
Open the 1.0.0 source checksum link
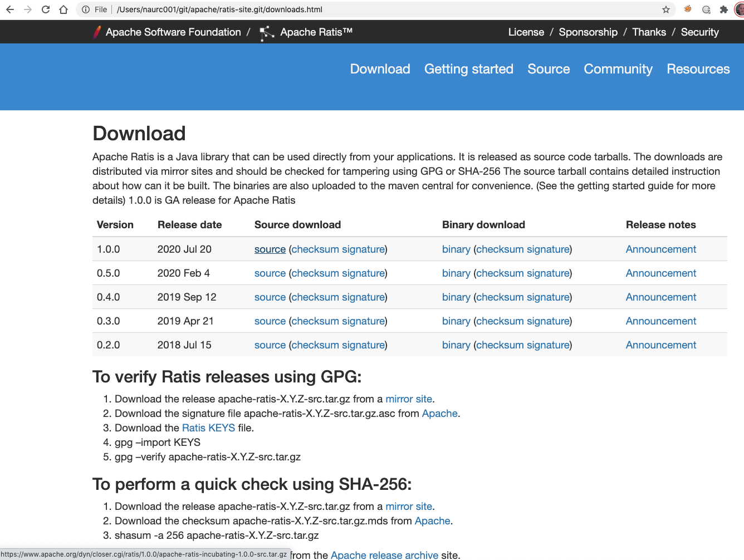click(315, 249)
